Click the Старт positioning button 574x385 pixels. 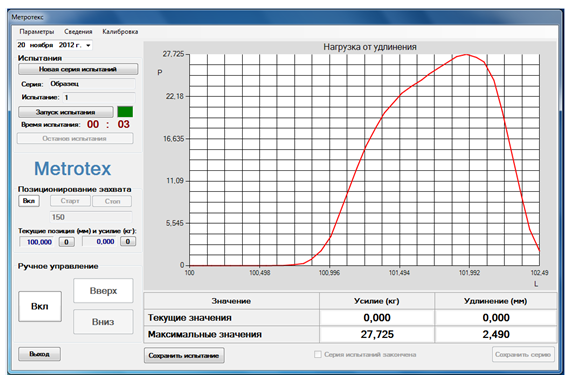(70, 201)
